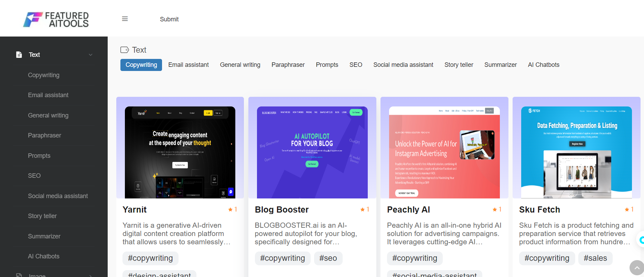Open SEO in the sidebar
Viewport: 644px width, 277px height.
tap(34, 176)
